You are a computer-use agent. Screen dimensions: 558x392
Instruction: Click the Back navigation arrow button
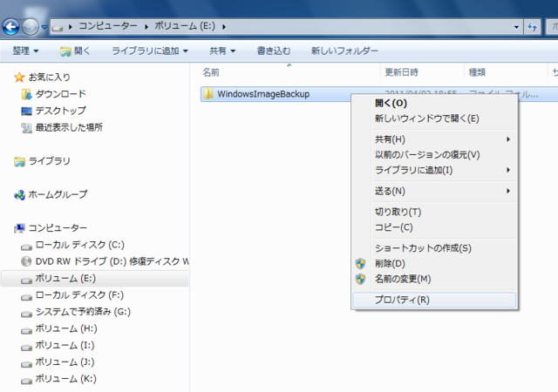click(10, 27)
